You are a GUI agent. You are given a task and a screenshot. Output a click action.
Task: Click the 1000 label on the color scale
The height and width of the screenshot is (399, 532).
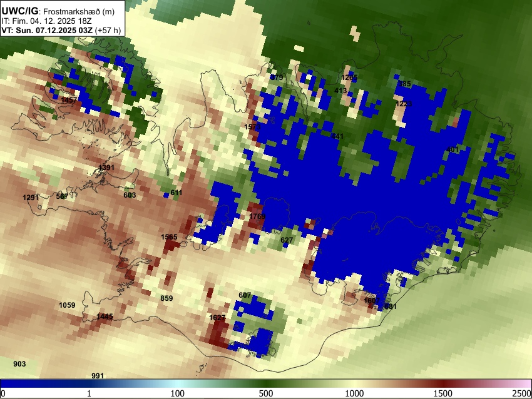point(354,393)
